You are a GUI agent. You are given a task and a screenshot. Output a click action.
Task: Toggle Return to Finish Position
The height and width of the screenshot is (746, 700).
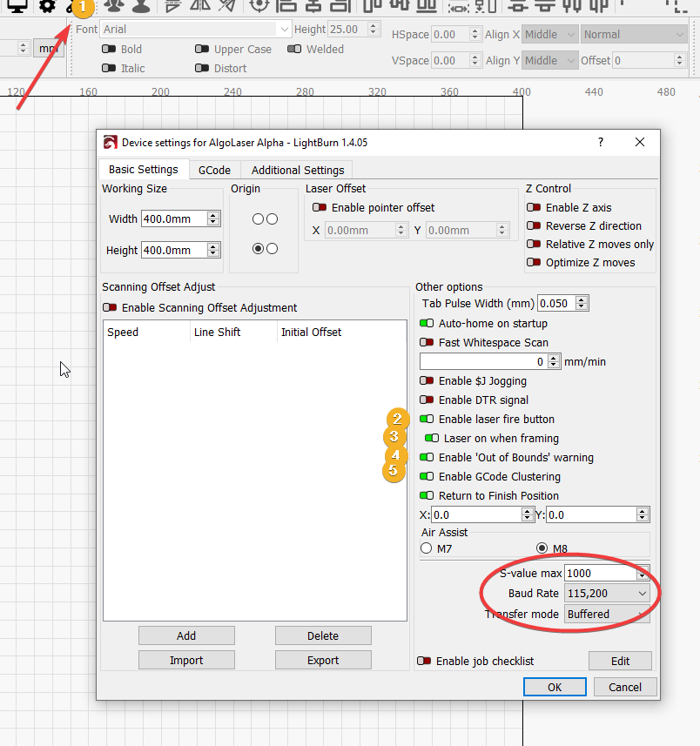(x=427, y=496)
